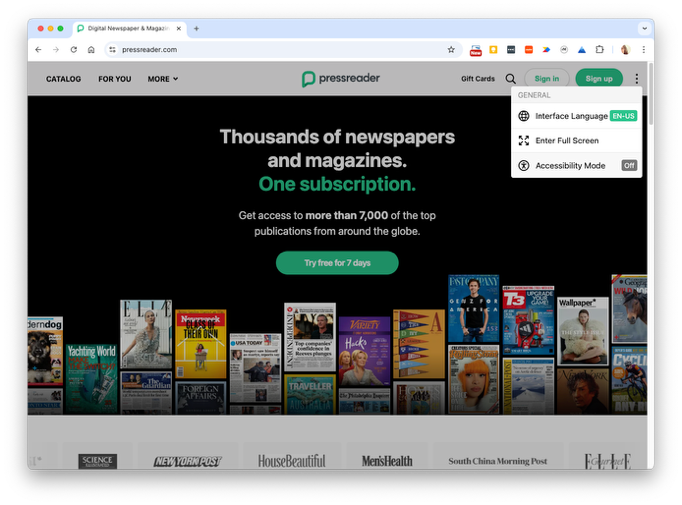Click the pressreader.com address bar
Viewport: 682px width, 505px height.
point(283,50)
